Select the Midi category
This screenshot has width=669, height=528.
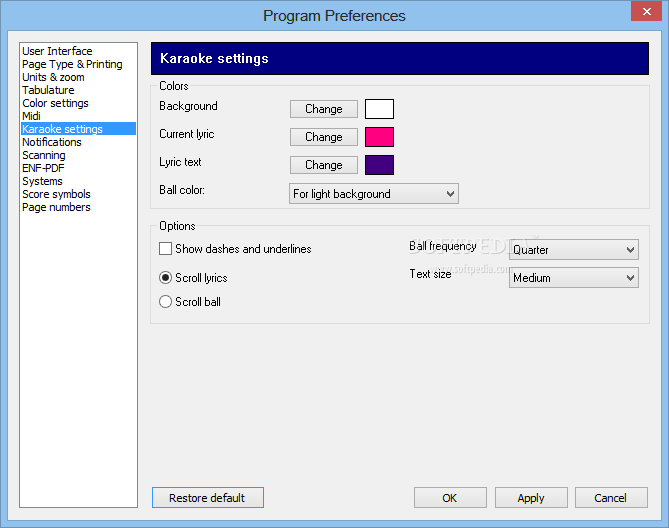(x=32, y=116)
